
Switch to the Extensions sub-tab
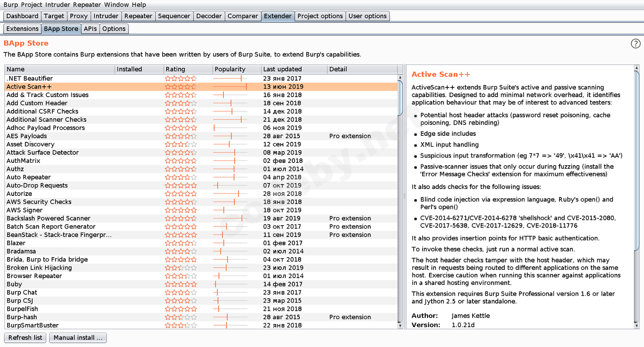22,29
